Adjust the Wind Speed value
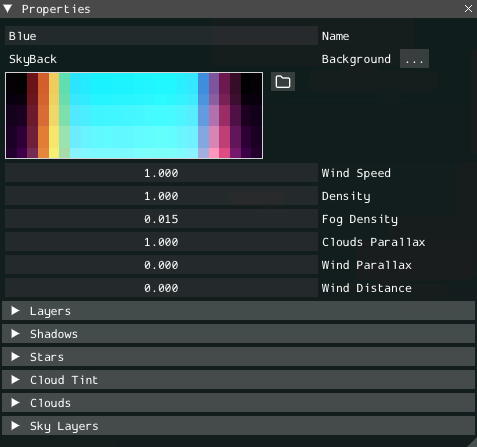The image size is (477, 447). pos(161,173)
